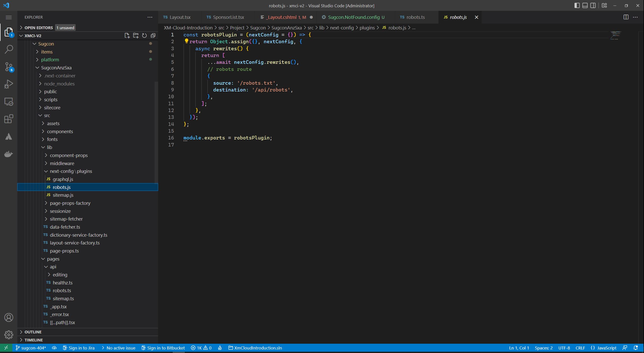
Task: Split the editor to the right
Action: click(x=626, y=17)
